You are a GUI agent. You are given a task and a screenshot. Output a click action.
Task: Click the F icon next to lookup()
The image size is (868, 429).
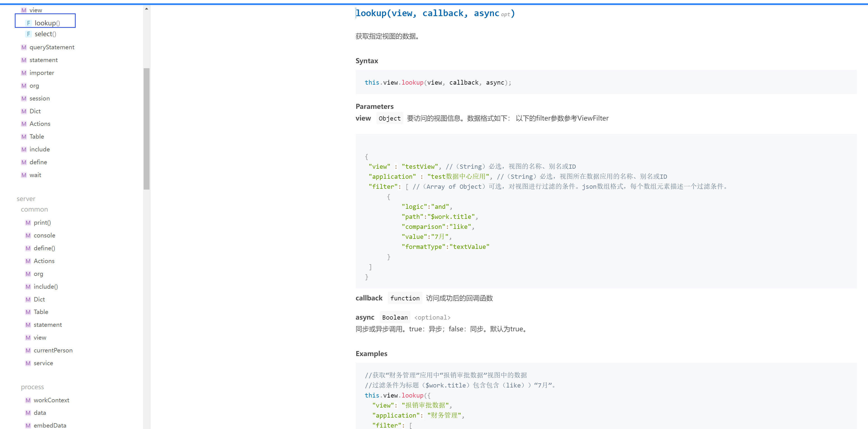click(29, 23)
